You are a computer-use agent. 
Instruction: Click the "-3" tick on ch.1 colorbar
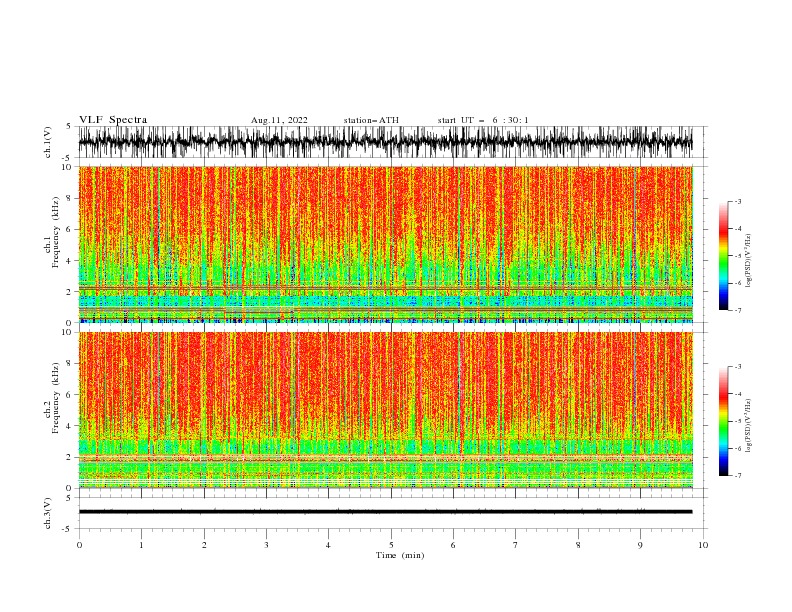(x=737, y=201)
